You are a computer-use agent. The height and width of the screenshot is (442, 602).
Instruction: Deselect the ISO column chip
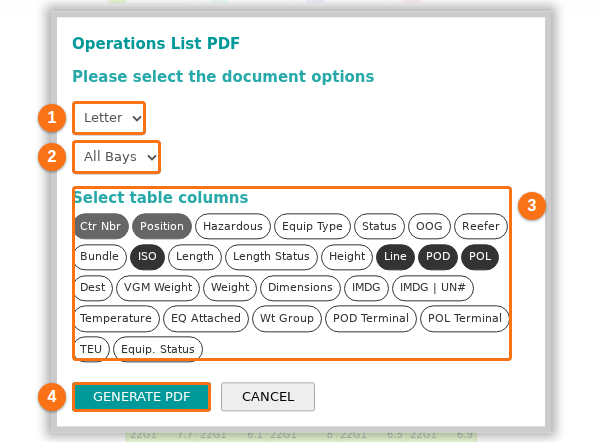click(147, 257)
